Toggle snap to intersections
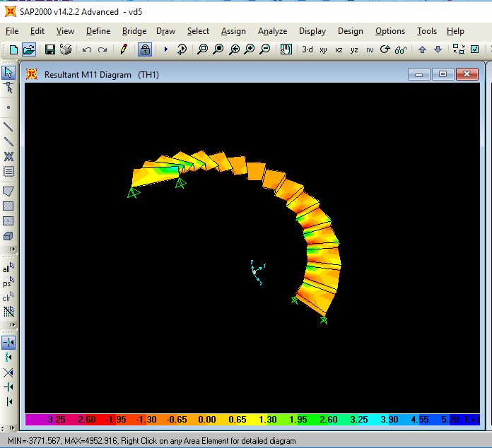492x448 pixels. pos(8,372)
